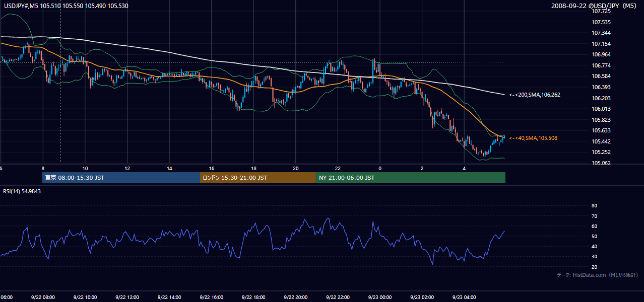Click the 9/22 18:00 time label

click(253, 297)
